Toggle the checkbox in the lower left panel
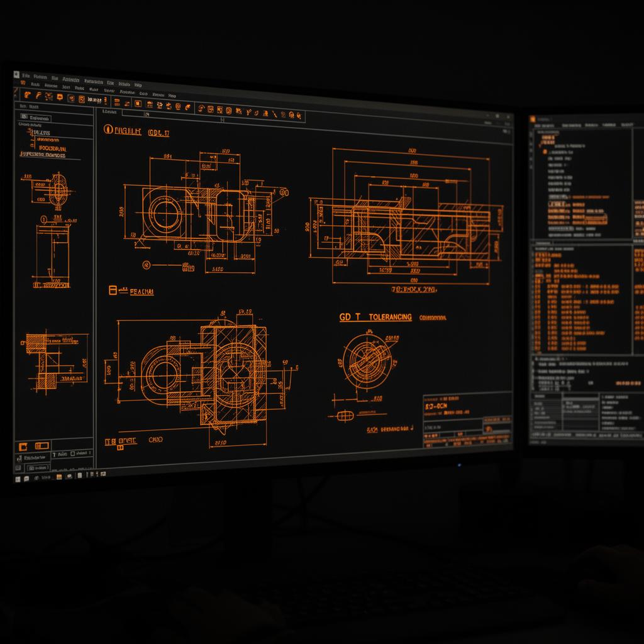The width and height of the screenshot is (644, 644). coord(73,453)
